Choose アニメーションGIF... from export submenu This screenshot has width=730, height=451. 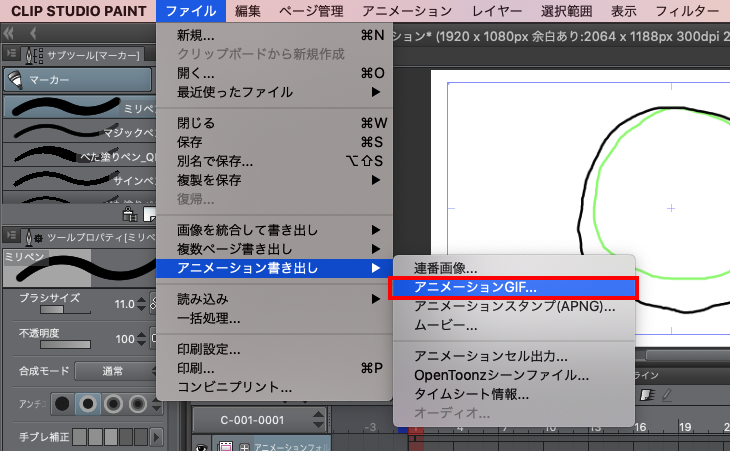[x=514, y=287]
